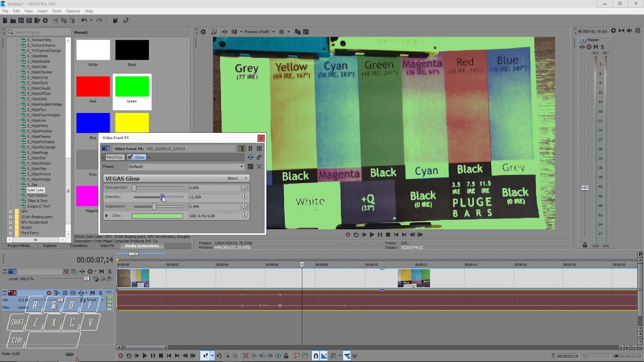644x362 pixels.
Task: Expand the Third Party folder
Action: click(11, 233)
